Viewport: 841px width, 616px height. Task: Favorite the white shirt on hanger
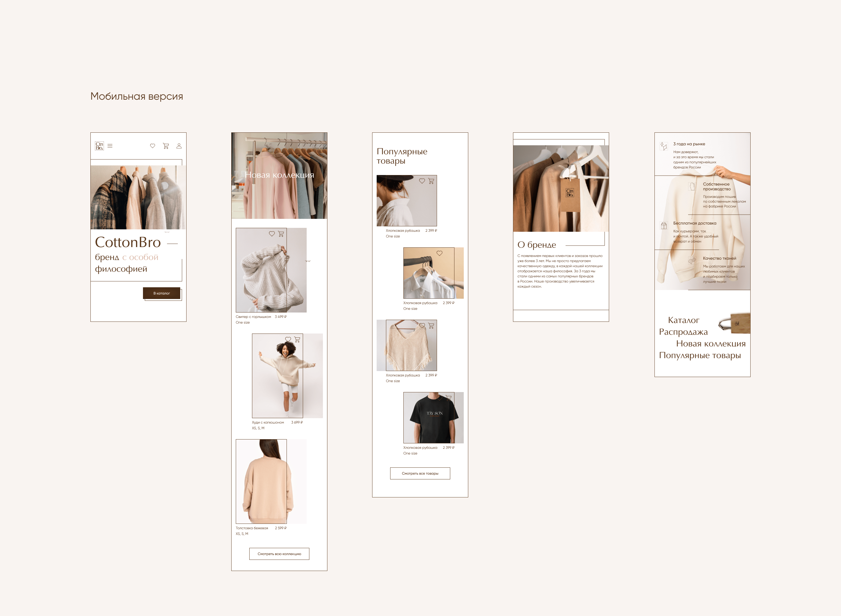[439, 253]
